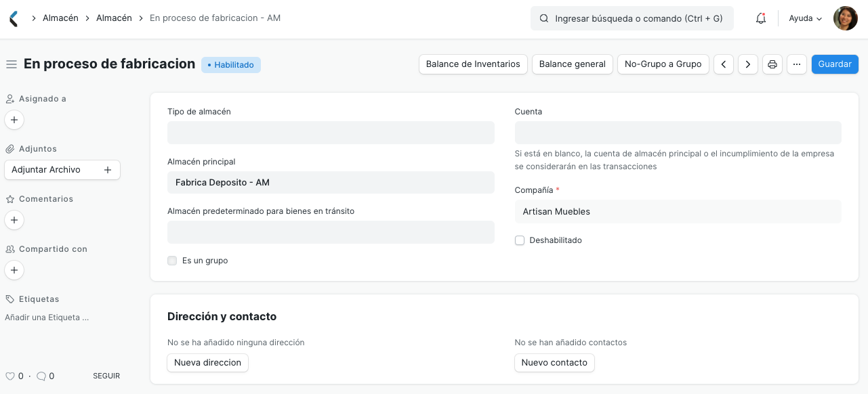Focus the search or command bar

click(x=632, y=19)
